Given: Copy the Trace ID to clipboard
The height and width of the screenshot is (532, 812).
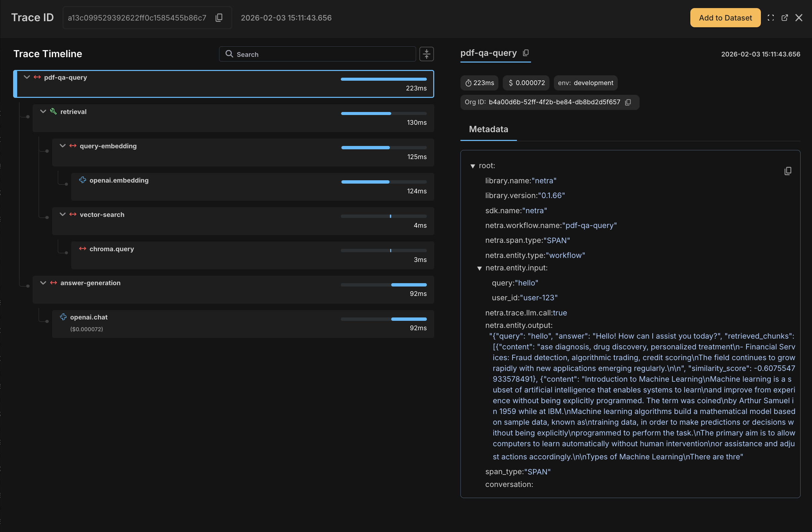Looking at the screenshot, I should 219,17.
